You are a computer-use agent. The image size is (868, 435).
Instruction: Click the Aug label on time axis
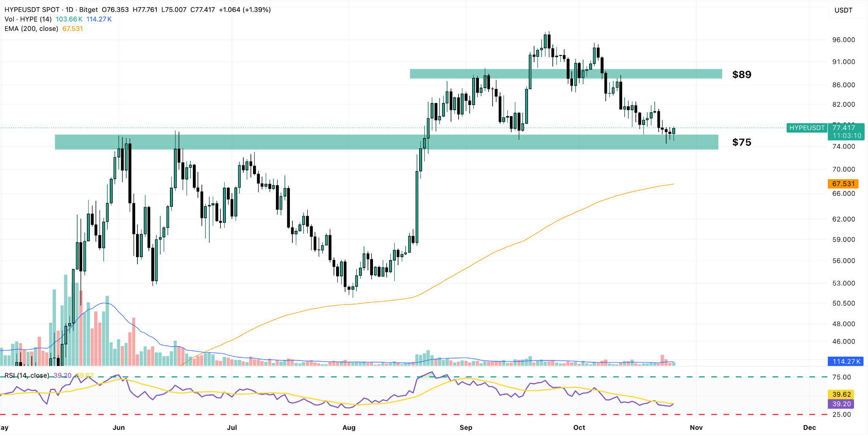click(x=349, y=427)
